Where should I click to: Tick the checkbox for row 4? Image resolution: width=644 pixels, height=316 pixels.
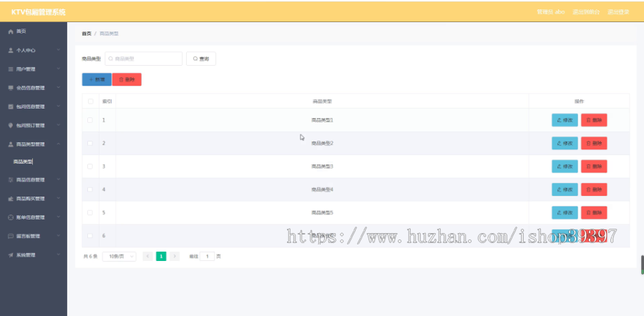click(x=90, y=189)
